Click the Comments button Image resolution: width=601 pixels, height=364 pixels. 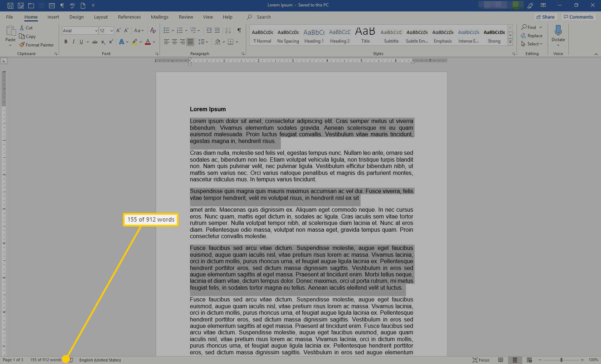click(578, 17)
